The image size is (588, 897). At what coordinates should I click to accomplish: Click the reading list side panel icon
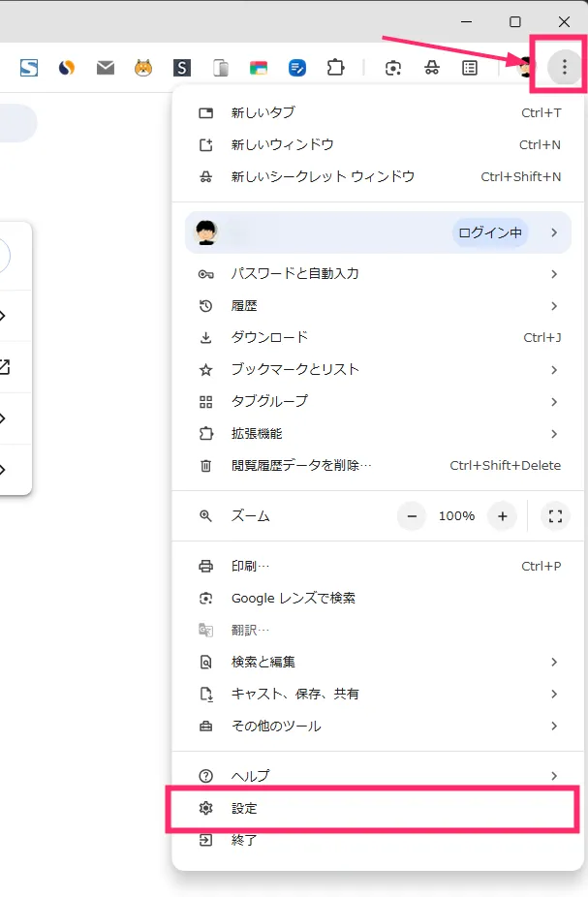470,68
